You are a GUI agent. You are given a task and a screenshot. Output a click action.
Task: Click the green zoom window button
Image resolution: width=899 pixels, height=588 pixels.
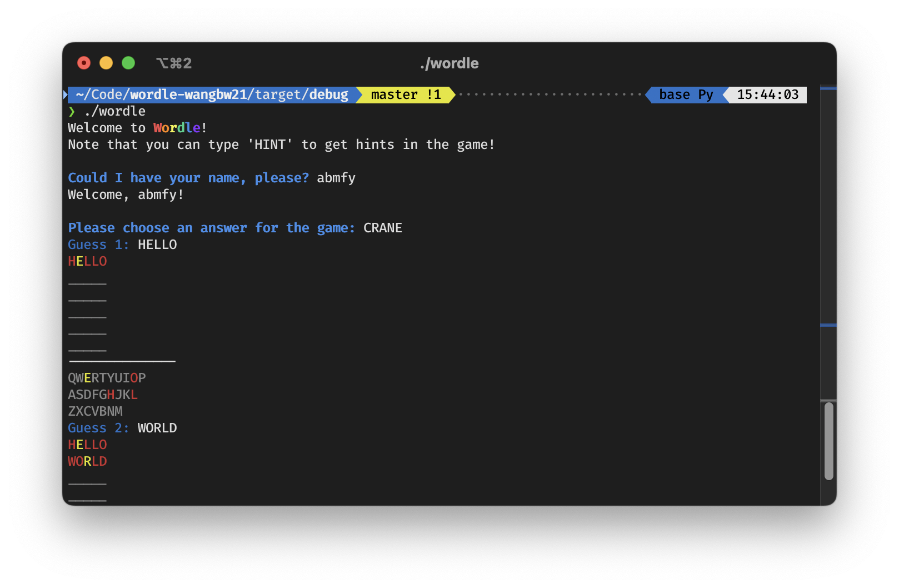[x=128, y=63]
